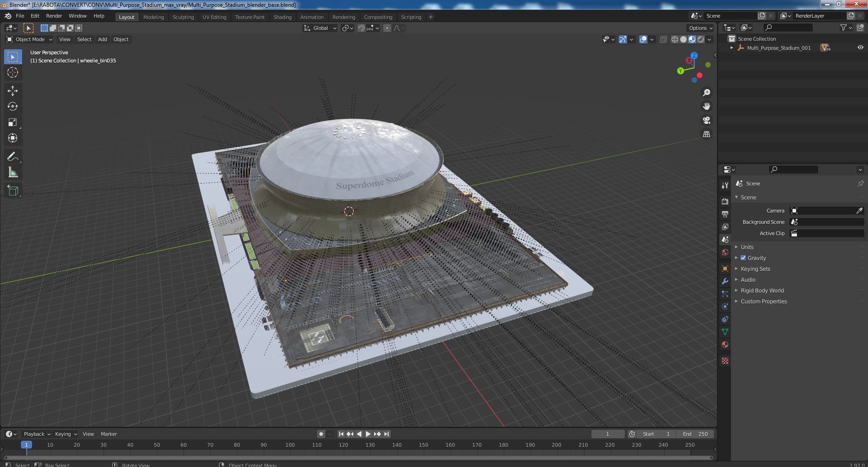
Task: Open the Render menu
Action: pyautogui.click(x=54, y=16)
